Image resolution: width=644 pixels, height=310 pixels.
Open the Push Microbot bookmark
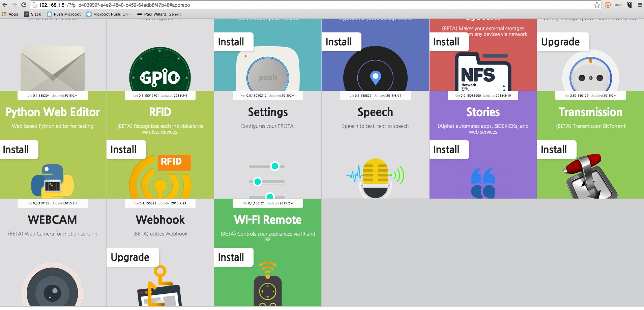pos(64,14)
